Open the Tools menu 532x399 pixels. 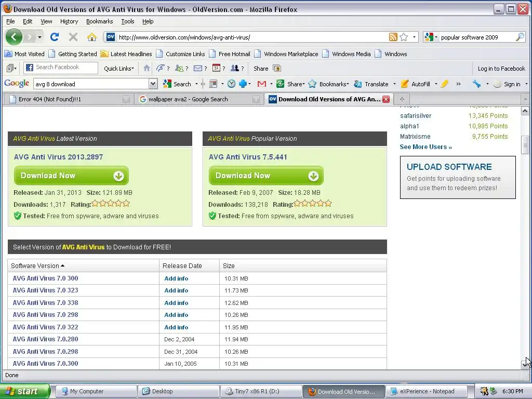pos(128,21)
